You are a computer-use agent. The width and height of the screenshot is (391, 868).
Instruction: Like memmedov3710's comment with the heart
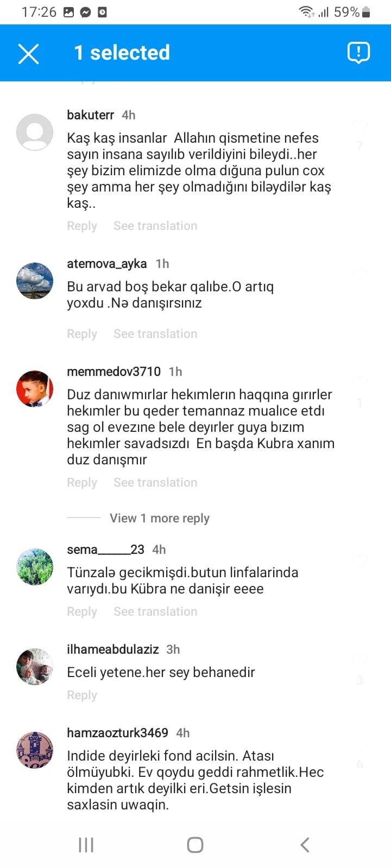[360, 382]
